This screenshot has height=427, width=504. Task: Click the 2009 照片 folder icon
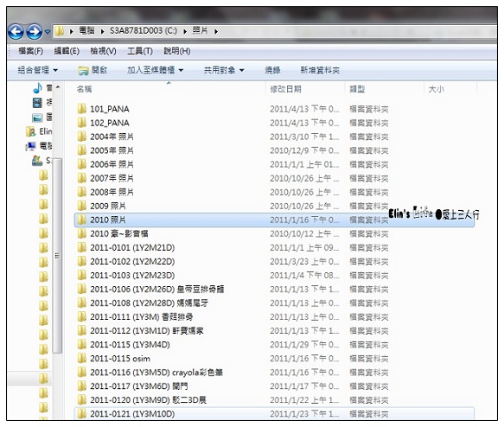coord(82,206)
